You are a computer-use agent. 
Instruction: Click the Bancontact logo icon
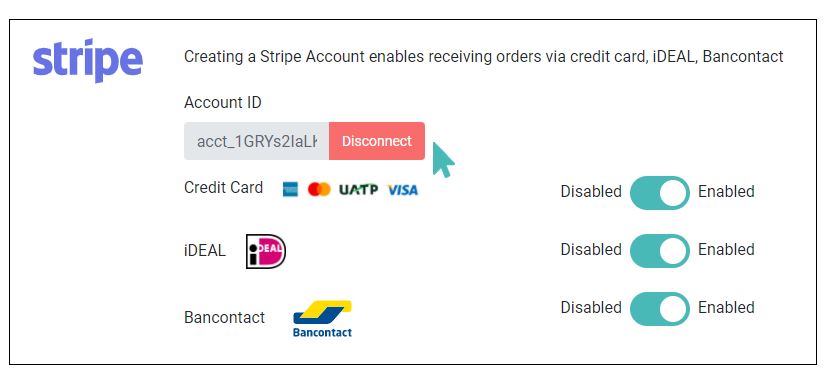click(x=322, y=319)
